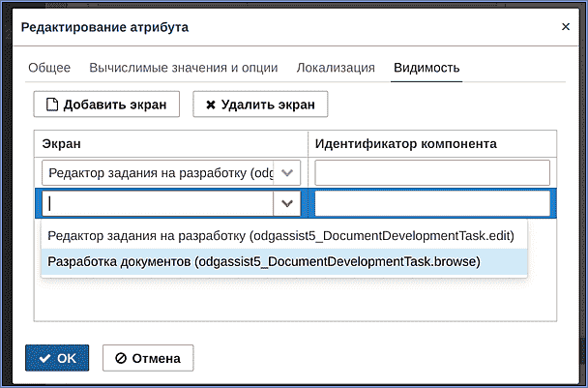Confirm with the OK button

(x=57, y=358)
